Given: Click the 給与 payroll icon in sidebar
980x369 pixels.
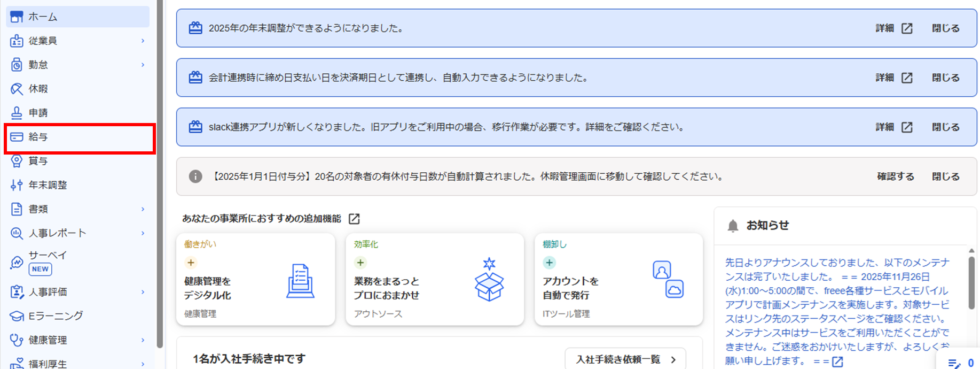Looking at the screenshot, I should tap(17, 137).
